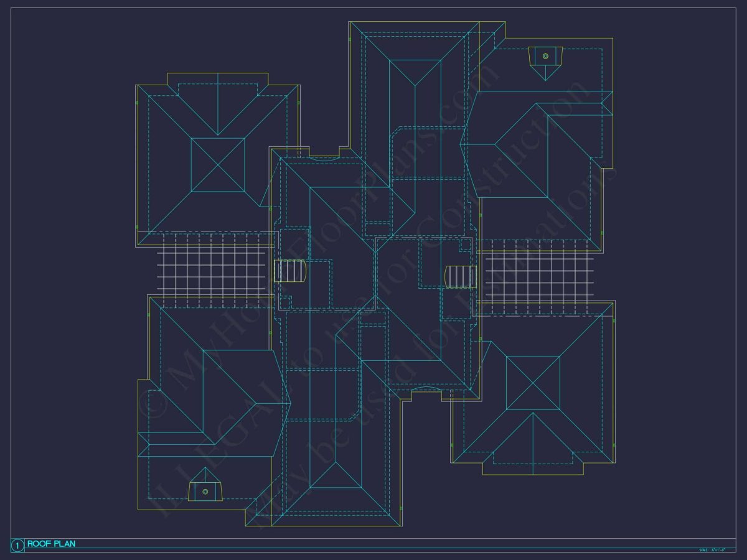747x560 pixels.
Task: Select the bottom-left dormer outline
Action: tap(205, 484)
